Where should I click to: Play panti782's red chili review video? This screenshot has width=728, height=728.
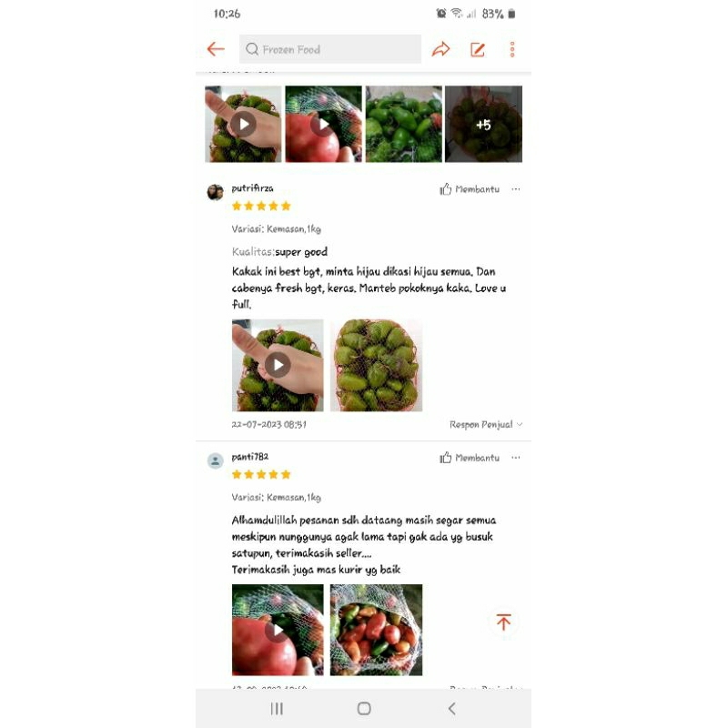coord(278,630)
